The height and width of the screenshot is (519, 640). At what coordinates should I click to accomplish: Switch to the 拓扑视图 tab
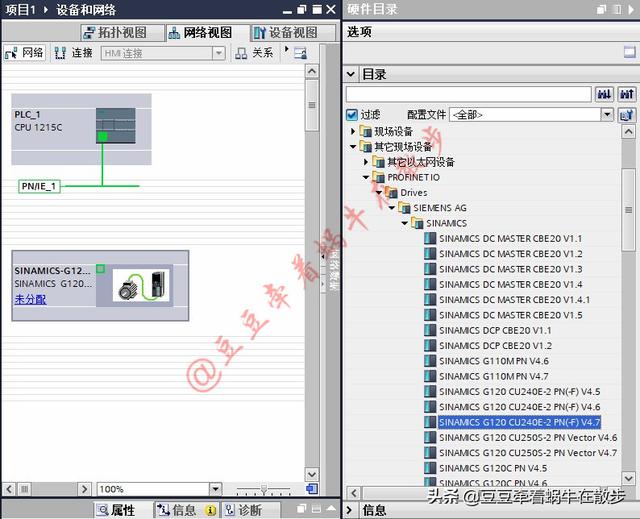122,33
